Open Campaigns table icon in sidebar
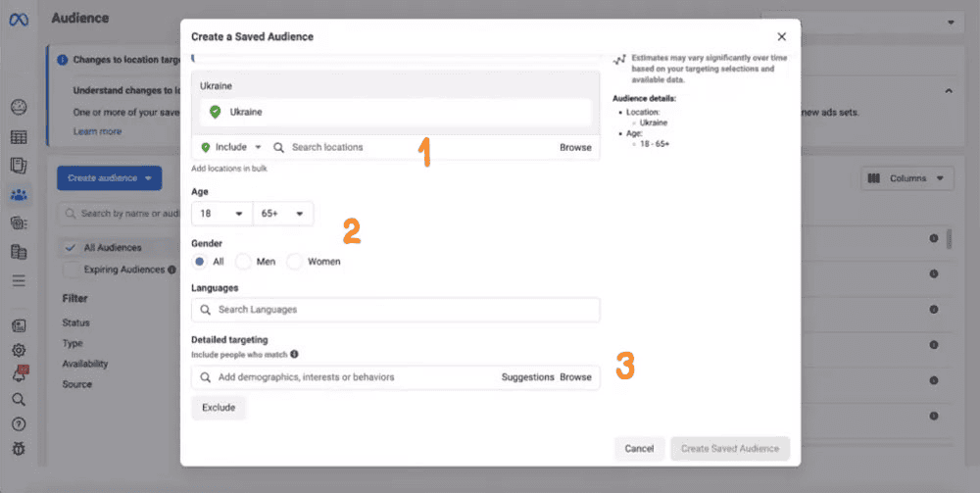This screenshot has width=980, height=493. (19, 137)
